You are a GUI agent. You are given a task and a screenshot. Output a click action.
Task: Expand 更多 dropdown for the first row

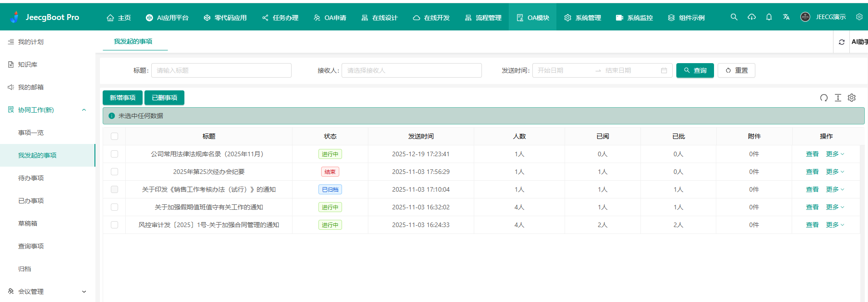pyautogui.click(x=835, y=154)
